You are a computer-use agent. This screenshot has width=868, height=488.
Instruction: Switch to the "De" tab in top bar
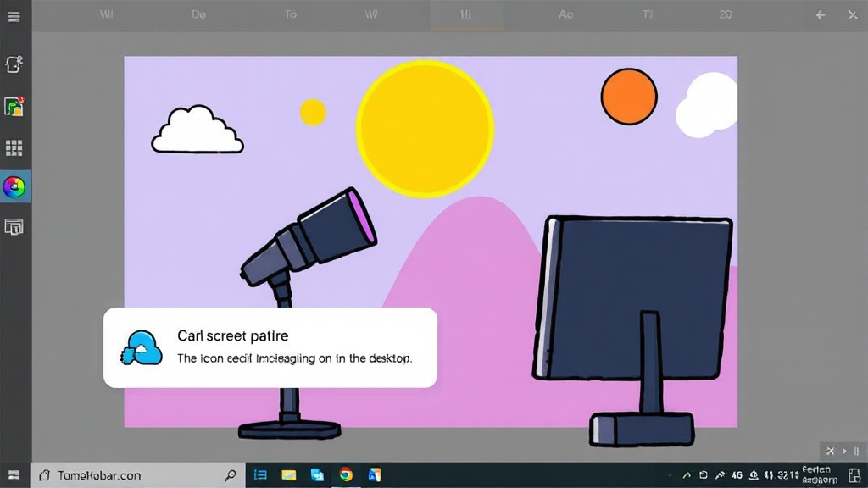(199, 15)
